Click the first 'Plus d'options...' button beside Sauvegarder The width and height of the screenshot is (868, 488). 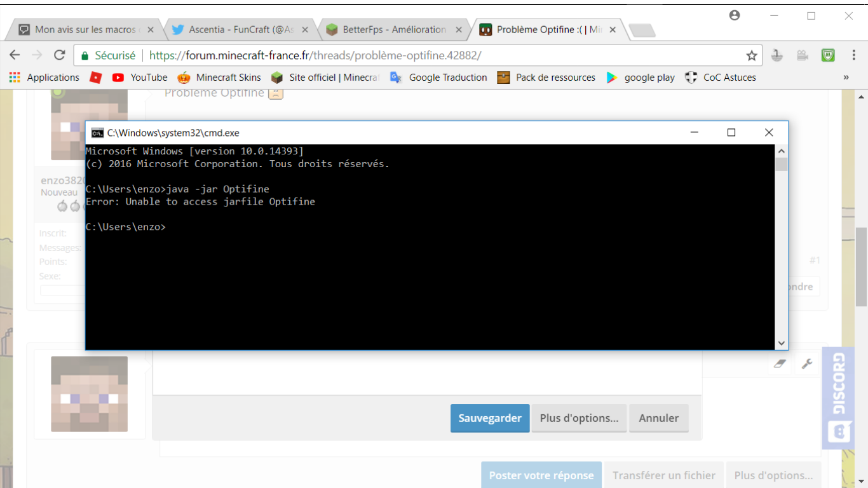point(579,418)
